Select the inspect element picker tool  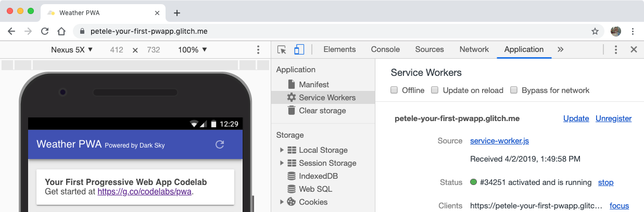[282, 50]
